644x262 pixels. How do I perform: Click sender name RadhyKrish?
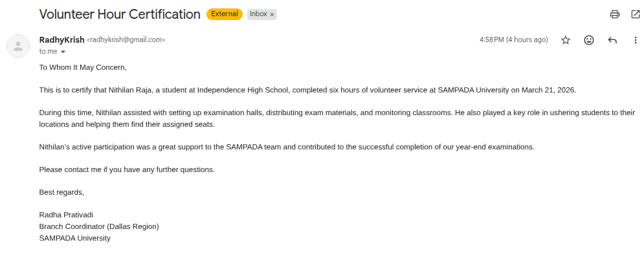[61, 39]
